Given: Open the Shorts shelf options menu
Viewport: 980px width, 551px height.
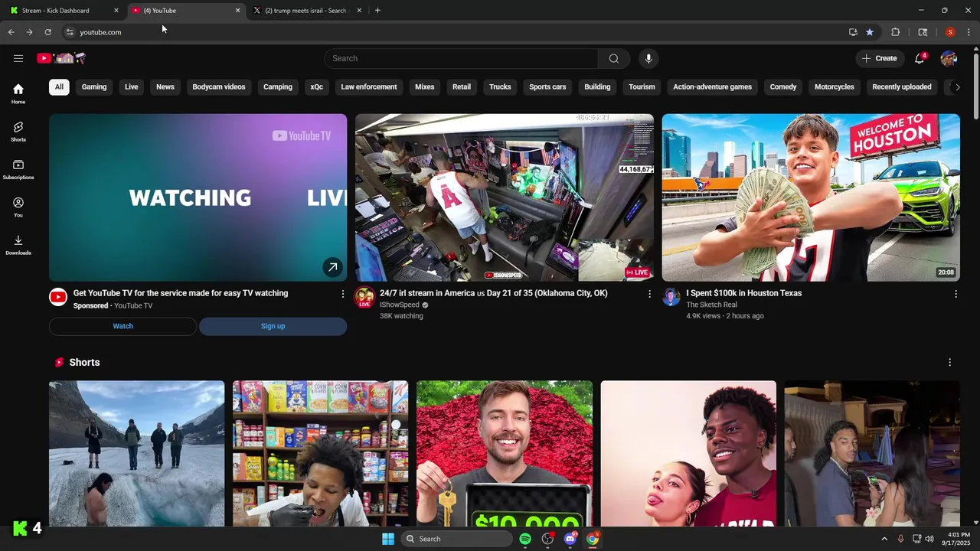Looking at the screenshot, I should click(x=950, y=362).
